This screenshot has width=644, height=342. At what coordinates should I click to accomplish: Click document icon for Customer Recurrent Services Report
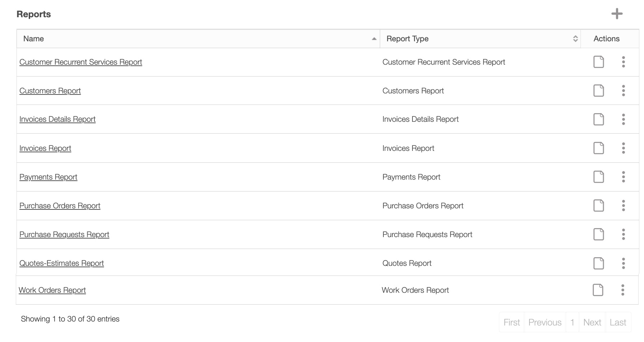point(598,62)
